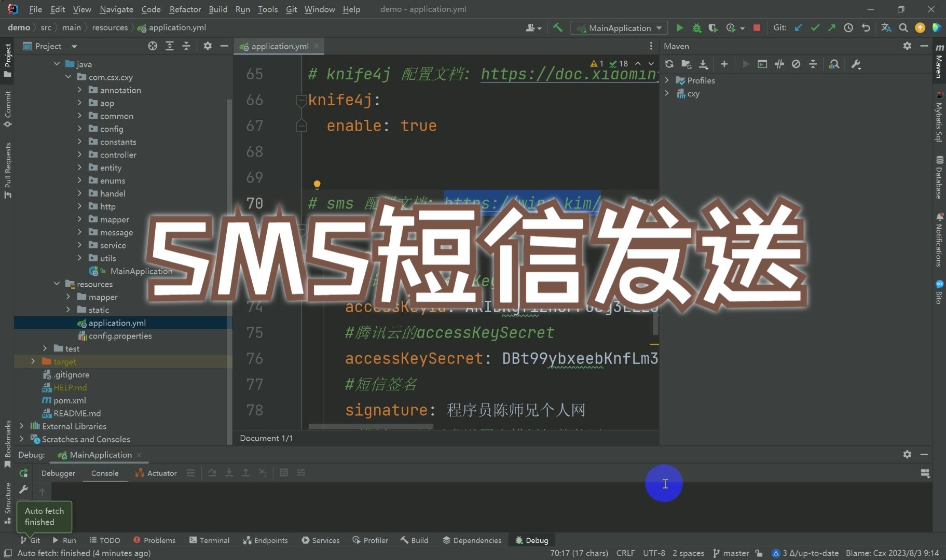Open MainApplication class in tree
946x560 pixels.
[x=141, y=271]
